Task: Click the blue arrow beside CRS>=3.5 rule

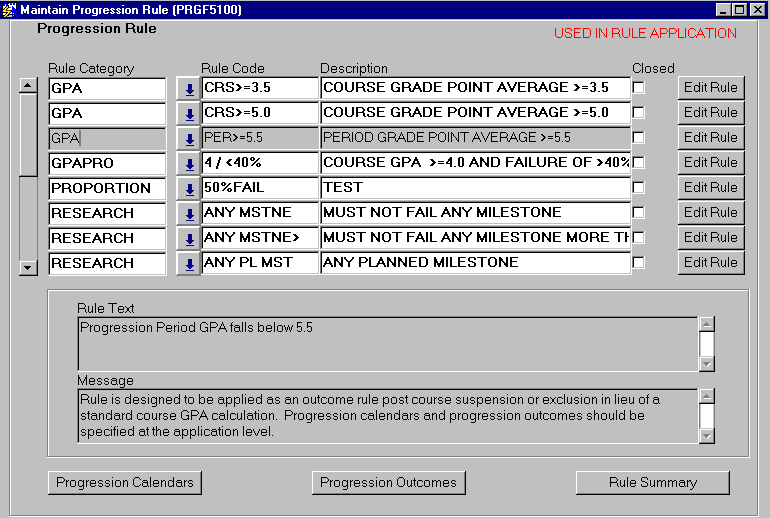Action: click(x=188, y=88)
